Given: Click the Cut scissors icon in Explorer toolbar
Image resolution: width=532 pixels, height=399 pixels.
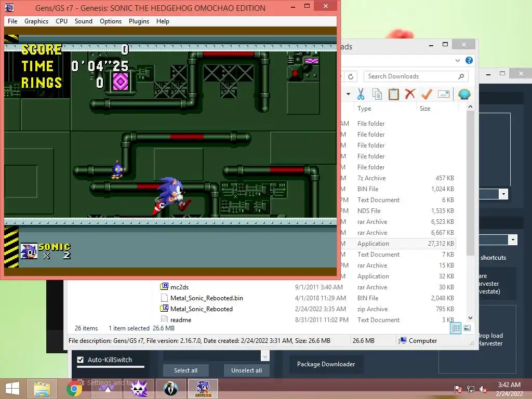Looking at the screenshot, I should click(361, 94).
